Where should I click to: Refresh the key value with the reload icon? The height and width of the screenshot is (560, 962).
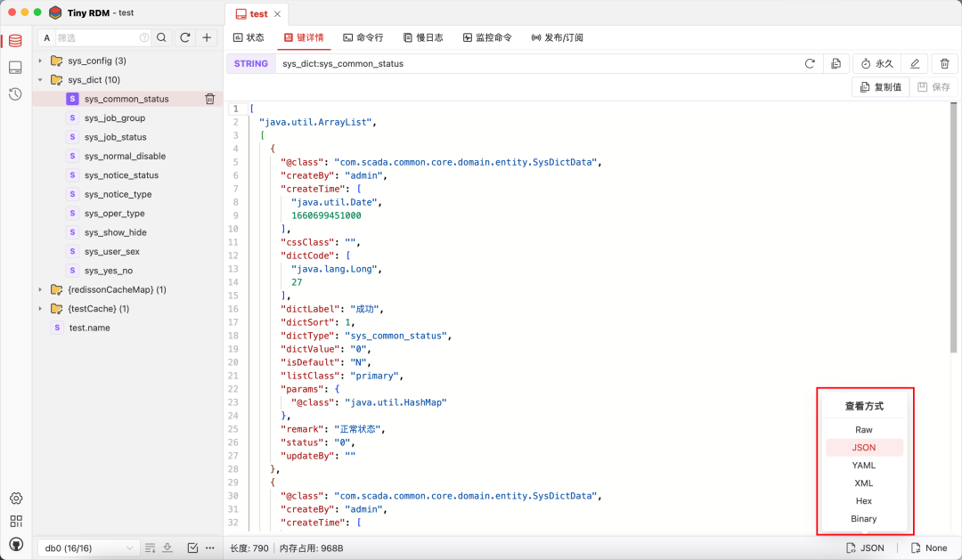coord(810,63)
